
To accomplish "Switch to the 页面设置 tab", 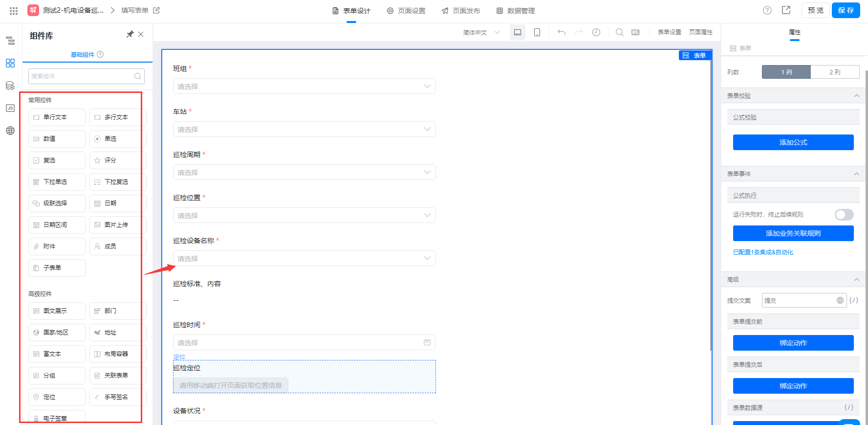I will click(x=406, y=11).
